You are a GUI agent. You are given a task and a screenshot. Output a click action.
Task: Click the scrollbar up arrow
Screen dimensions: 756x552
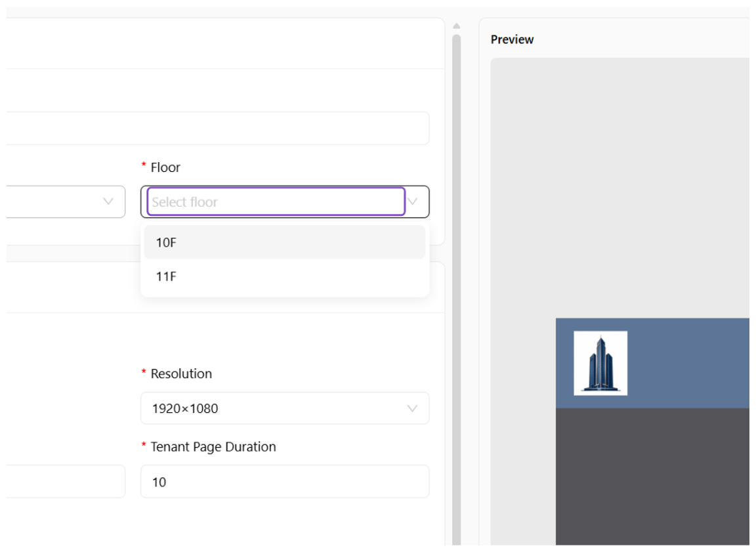456,26
